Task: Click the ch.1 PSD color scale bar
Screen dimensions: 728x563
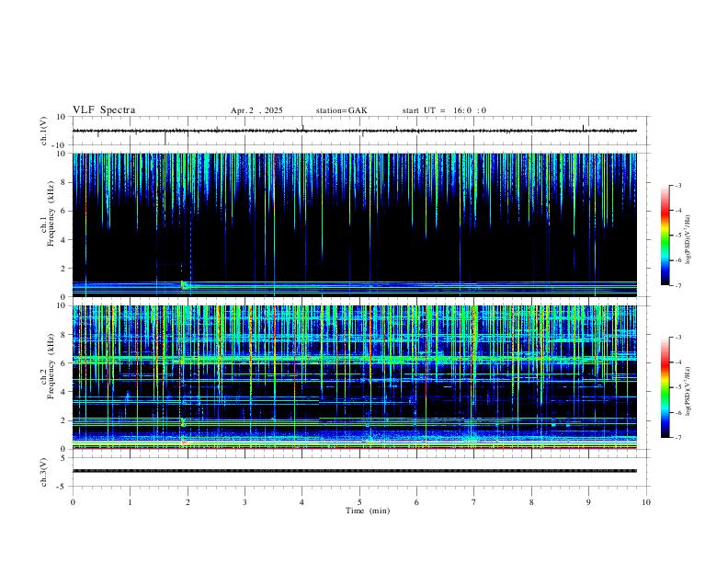Action: coord(665,236)
